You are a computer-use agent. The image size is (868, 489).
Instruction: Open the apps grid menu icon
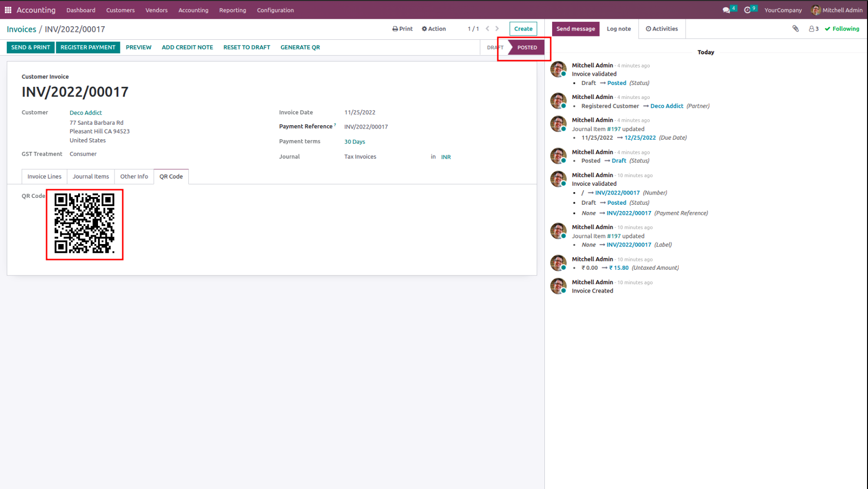(x=8, y=10)
